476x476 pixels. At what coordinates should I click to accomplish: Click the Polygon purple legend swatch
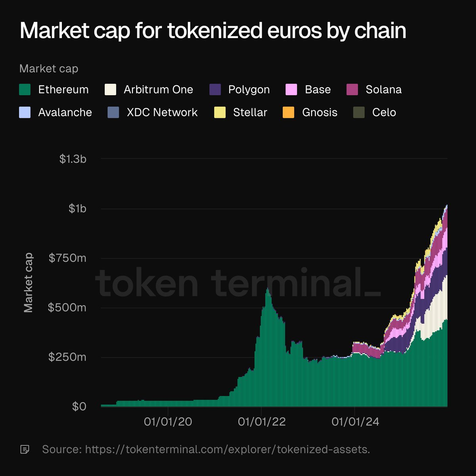click(215, 90)
